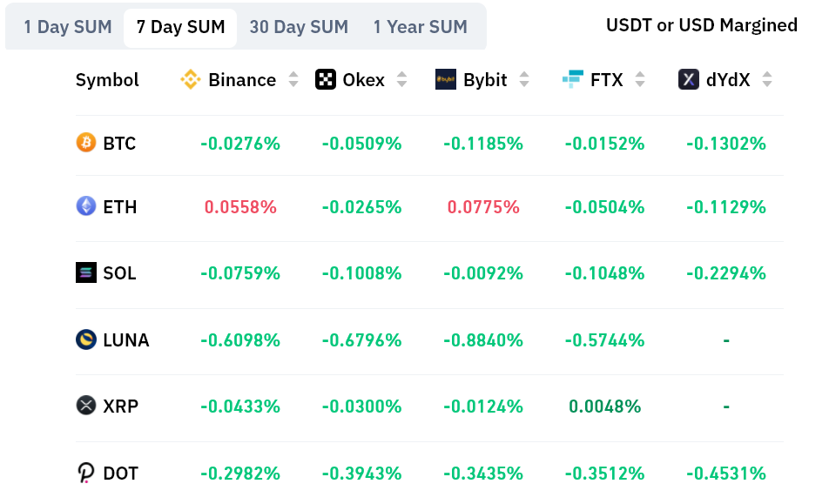The image size is (829, 504).
Task: Switch to the 1 Day SUM tab
Action: [68, 27]
